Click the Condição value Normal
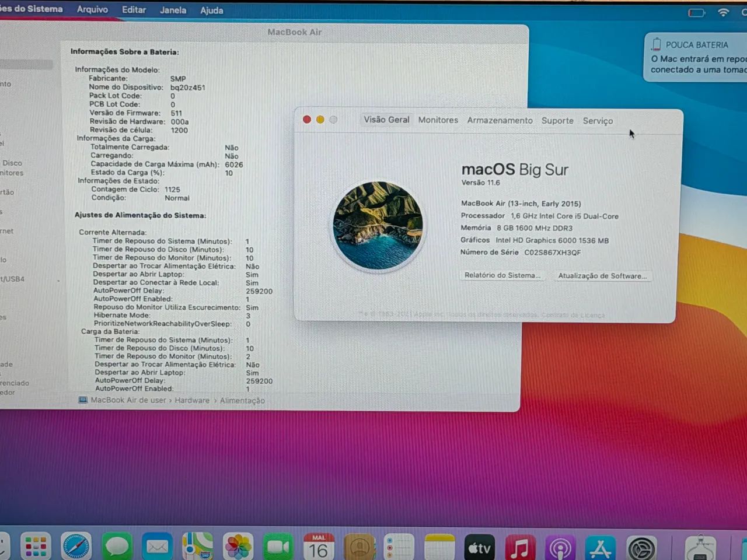 [x=177, y=198]
